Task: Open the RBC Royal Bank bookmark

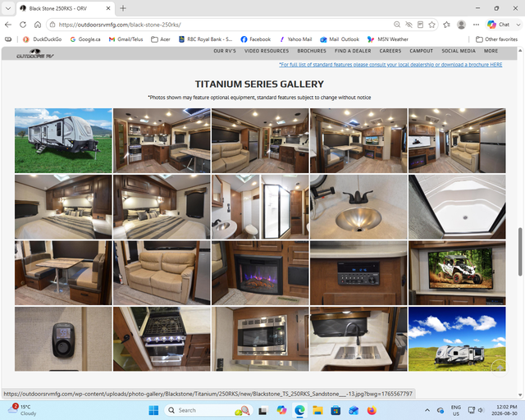Action: click(205, 39)
